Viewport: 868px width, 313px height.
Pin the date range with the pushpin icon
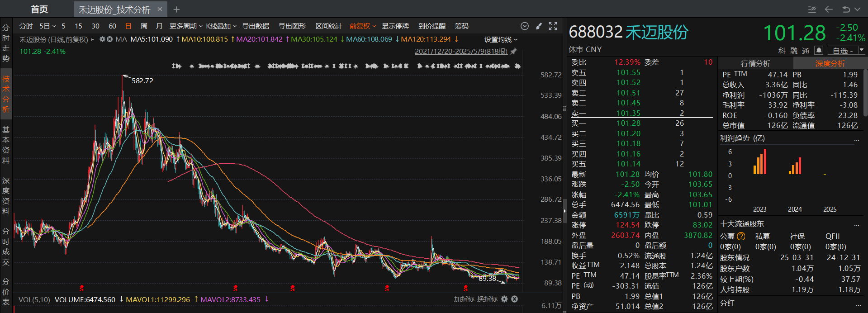pyautogui.click(x=513, y=52)
